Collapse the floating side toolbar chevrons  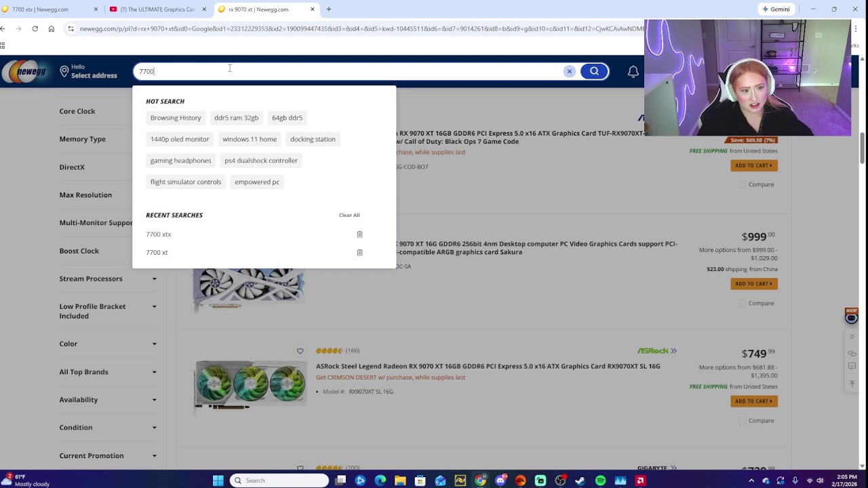coord(852,337)
